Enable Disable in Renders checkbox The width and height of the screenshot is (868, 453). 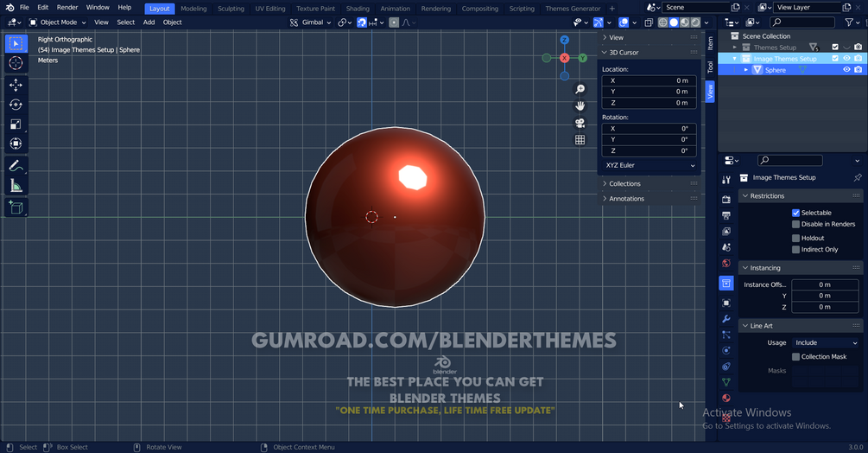[x=795, y=224]
